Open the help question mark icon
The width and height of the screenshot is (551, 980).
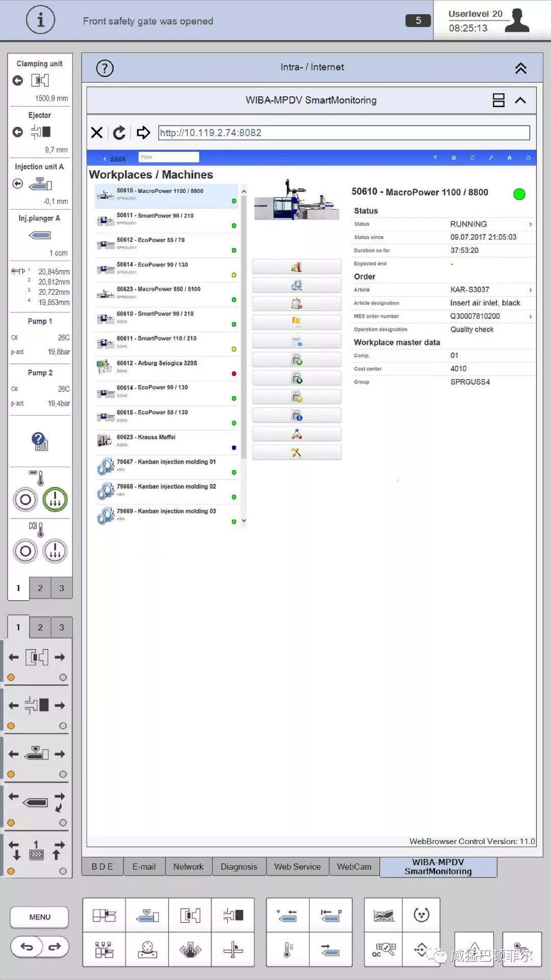click(x=105, y=68)
